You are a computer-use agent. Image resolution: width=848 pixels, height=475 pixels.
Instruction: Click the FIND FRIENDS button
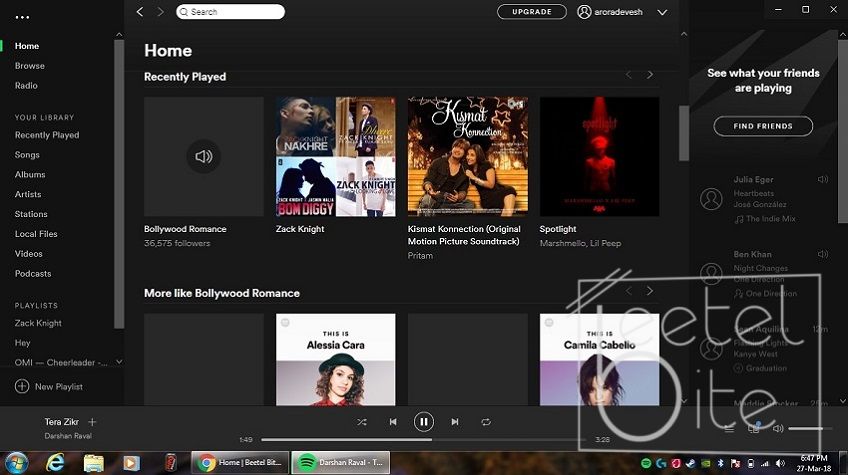click(763, 126)
